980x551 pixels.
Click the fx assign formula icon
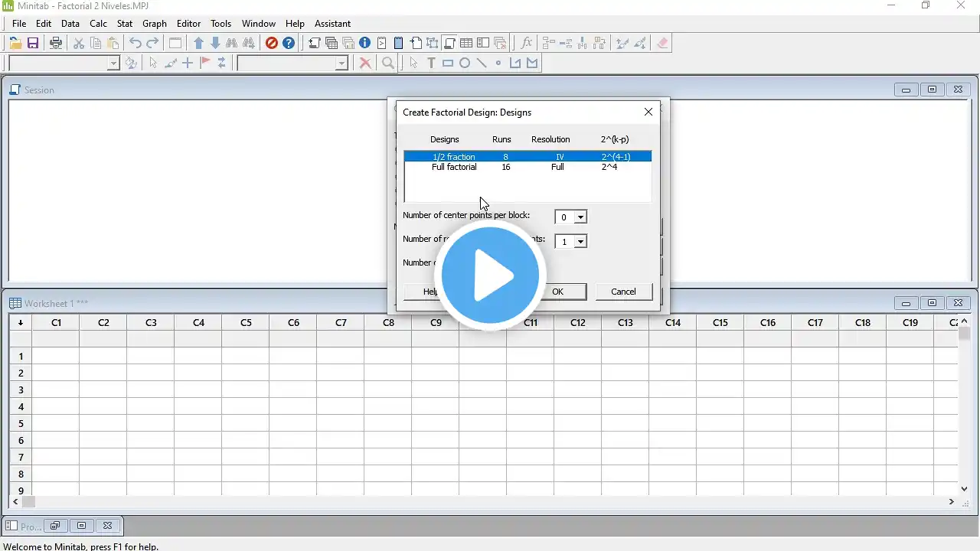526,44
